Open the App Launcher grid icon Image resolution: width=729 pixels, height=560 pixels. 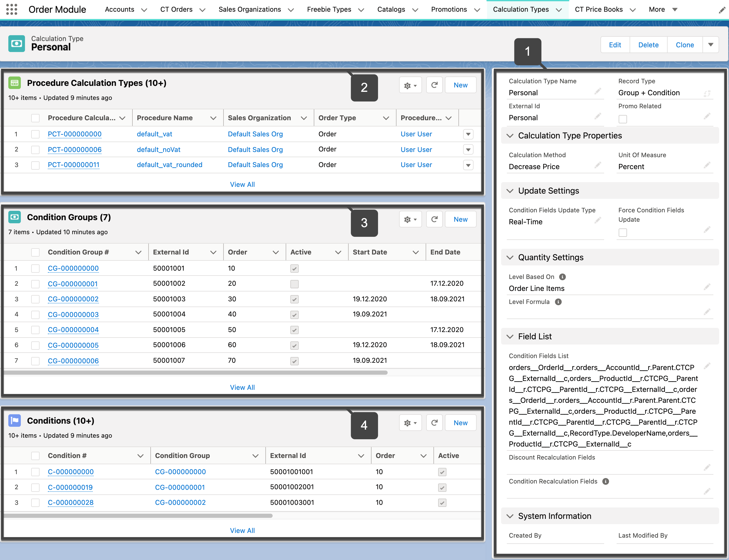coord(12,9)
